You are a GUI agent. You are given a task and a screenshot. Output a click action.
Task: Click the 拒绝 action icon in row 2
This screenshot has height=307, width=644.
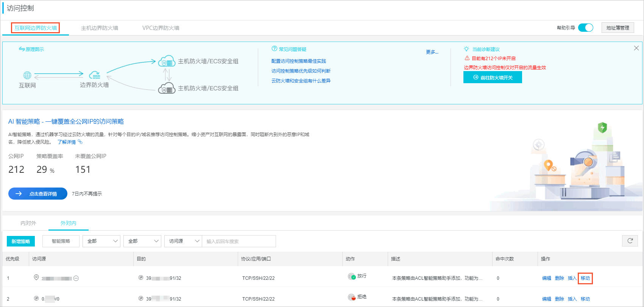[x=352, y=297]
